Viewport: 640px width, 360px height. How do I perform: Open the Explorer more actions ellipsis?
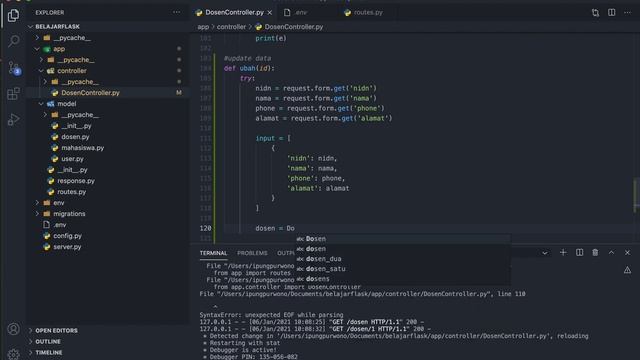(176, 12)
